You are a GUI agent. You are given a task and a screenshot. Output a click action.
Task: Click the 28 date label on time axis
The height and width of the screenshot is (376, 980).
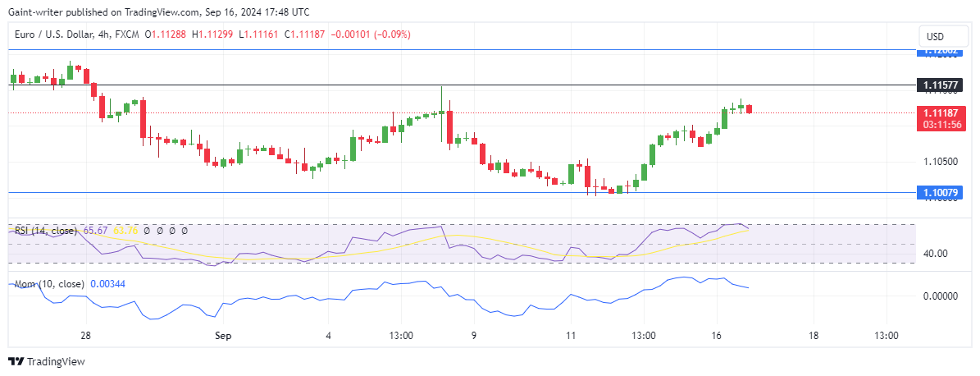click(85, 335)
